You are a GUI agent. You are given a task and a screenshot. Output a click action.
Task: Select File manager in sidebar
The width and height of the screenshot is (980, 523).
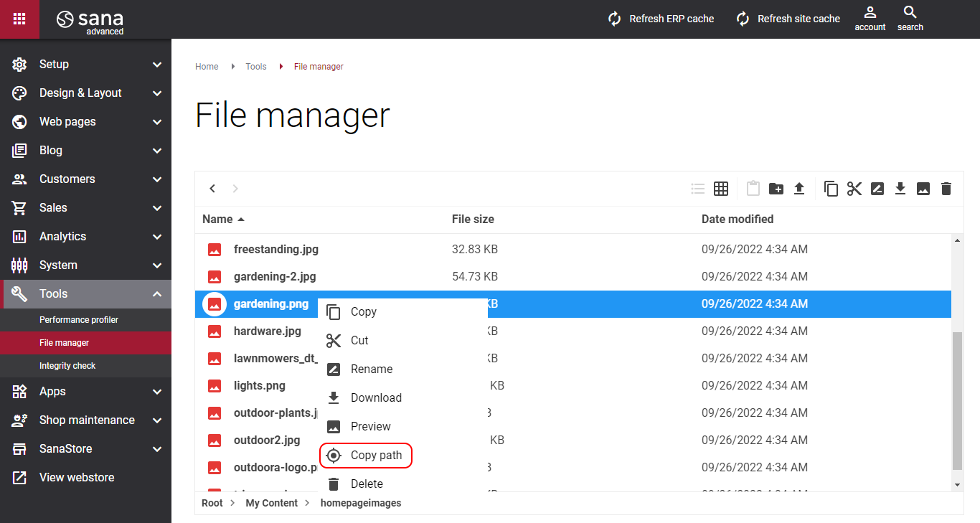(86, 343)
